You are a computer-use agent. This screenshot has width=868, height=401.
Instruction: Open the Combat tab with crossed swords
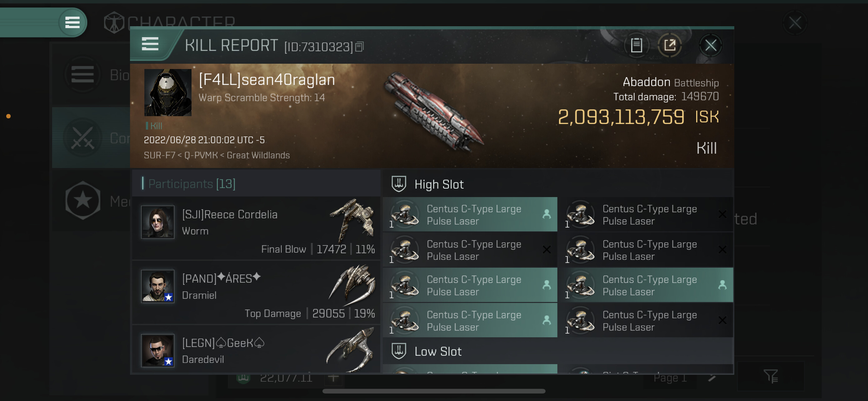click(92, 138)
